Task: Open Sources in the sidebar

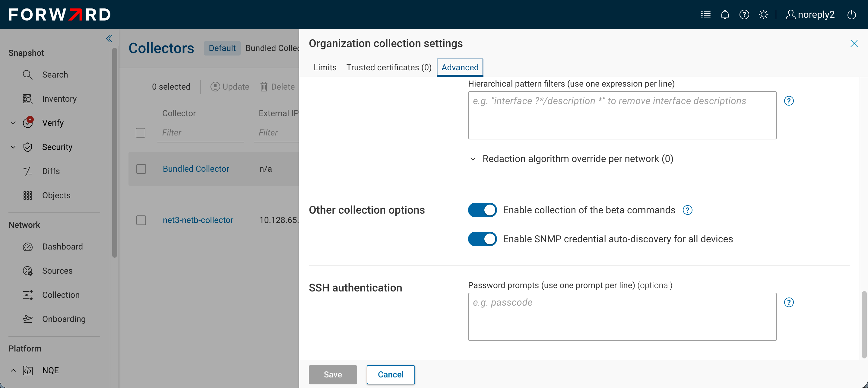Action: click(57, 271)
